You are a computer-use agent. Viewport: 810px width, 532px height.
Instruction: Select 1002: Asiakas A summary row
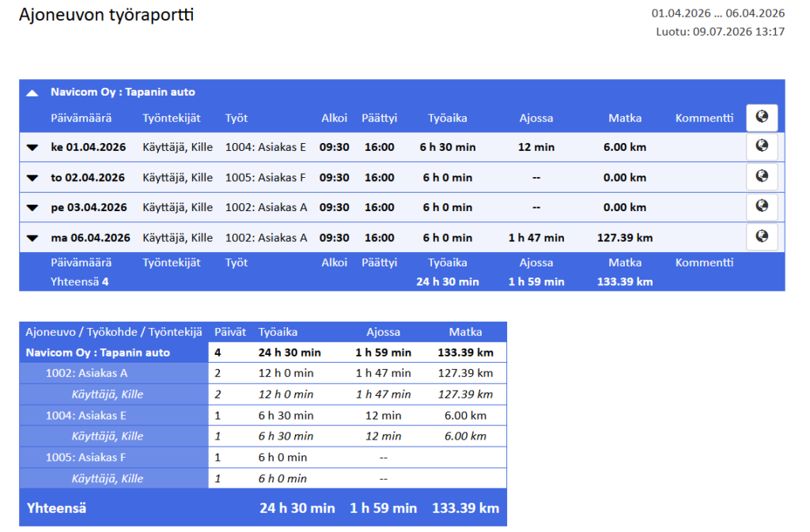(x=263, y=373)
